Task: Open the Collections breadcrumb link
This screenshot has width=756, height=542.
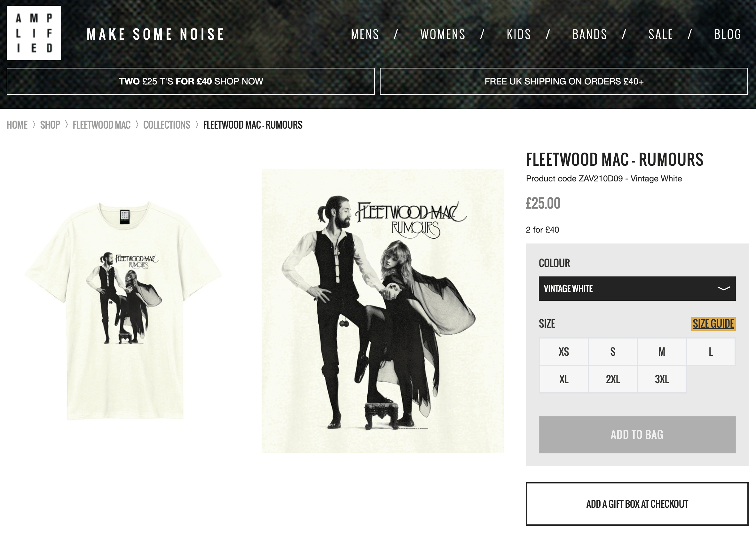Action: tap(167, 125)
